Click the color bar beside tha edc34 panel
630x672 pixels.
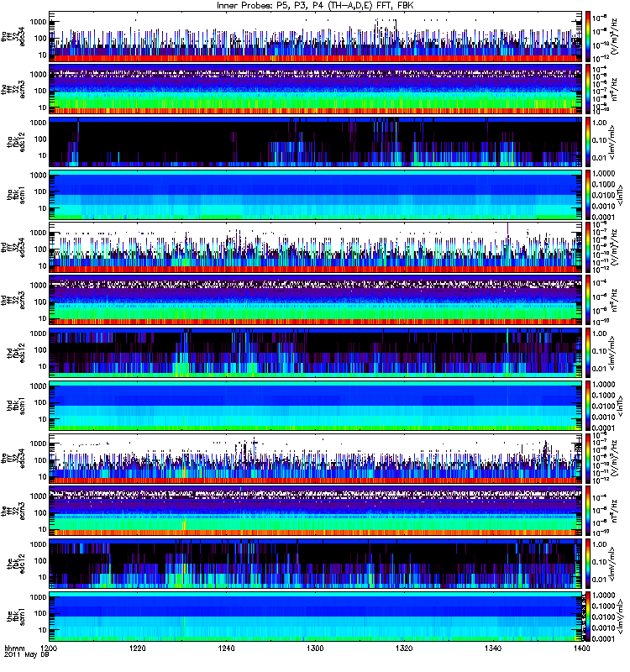click(x=588, y=37)
